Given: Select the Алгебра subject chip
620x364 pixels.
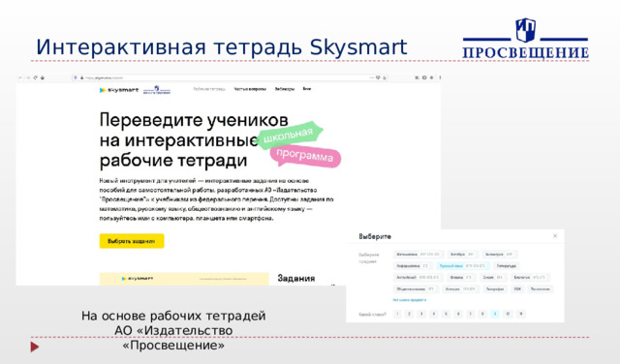Looking at the screenshot, I should 462,255.
